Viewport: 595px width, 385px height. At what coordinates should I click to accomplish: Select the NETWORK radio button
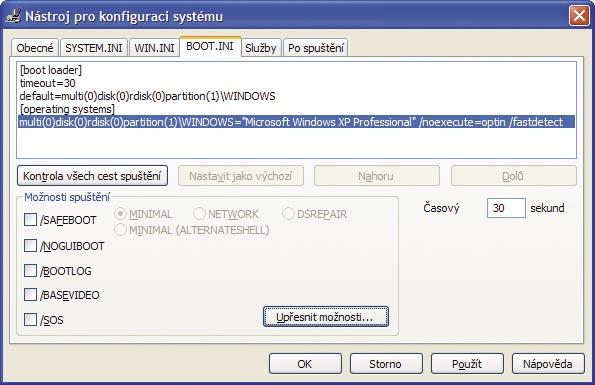click(199, 214)
